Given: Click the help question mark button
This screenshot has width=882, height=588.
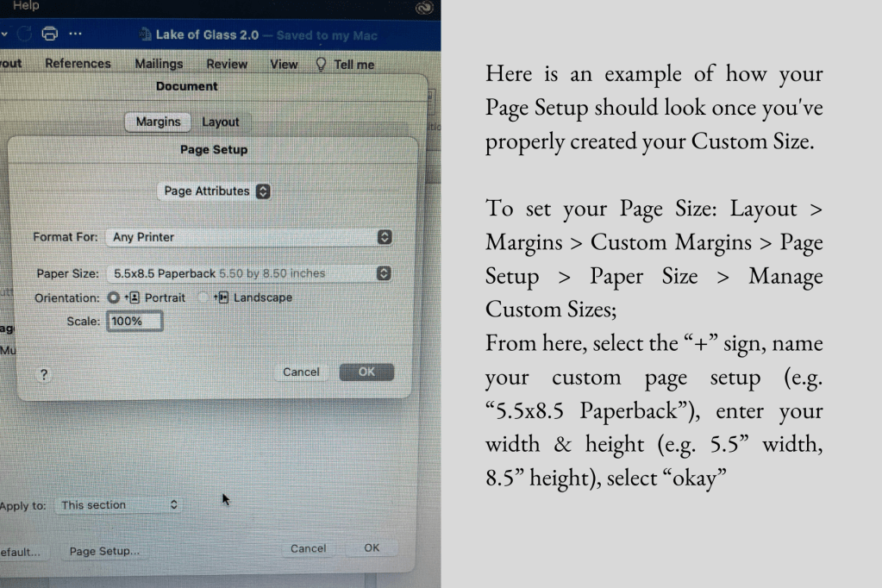Looking at the screenshot, I should [x=44, y=374].
